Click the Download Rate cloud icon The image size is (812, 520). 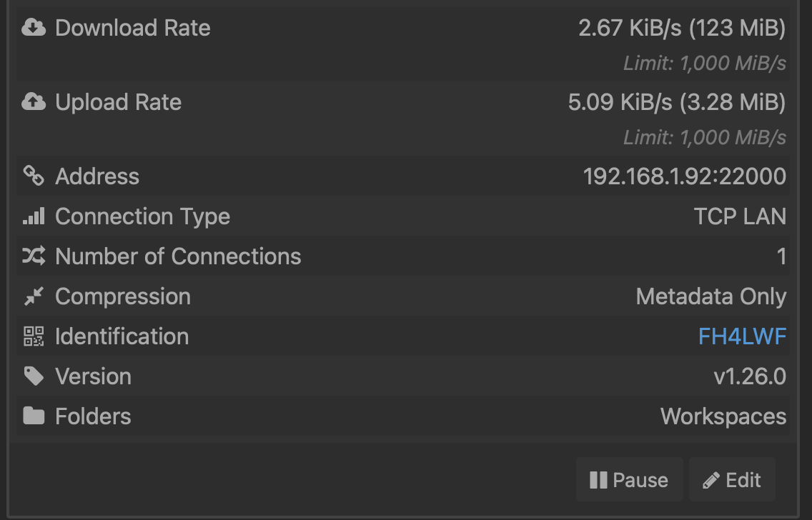[x=34, y=27]
